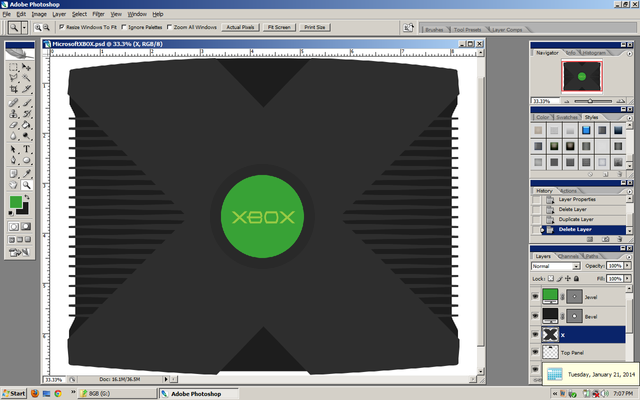This screenshot has width=640, height=400.
Task: Open the Navigator panel flyout menu
Action: coord(629,53)
